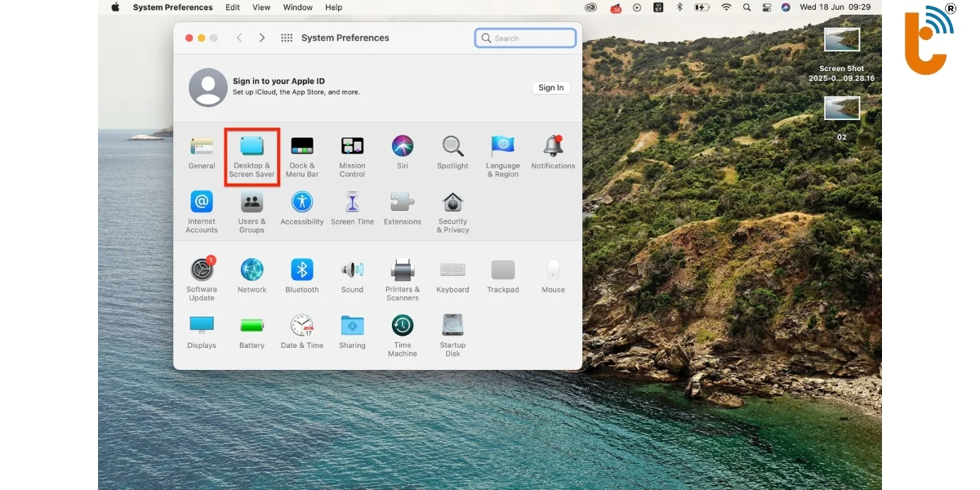
Task: Open Software Update panel
Action: coord(201,269)
